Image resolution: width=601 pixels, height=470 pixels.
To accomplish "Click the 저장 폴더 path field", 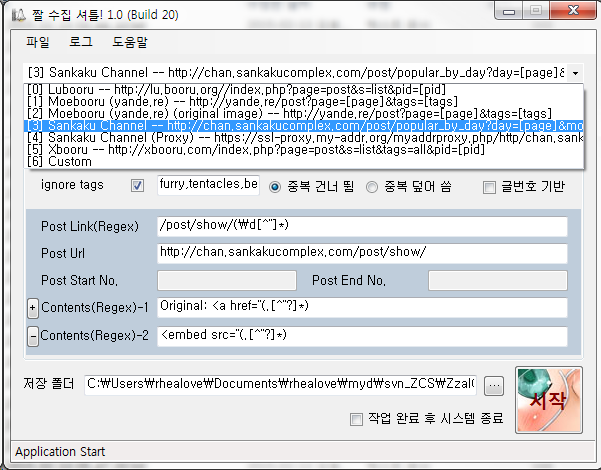I will click(280, 385).
